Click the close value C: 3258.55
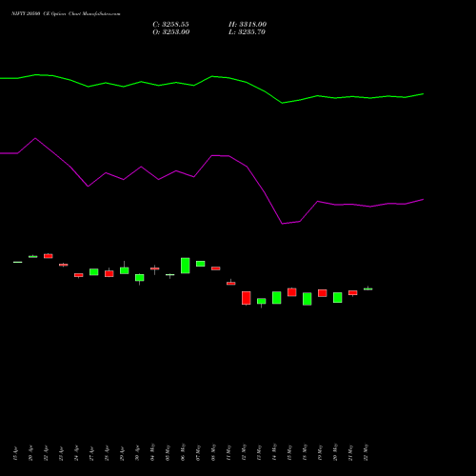The height and width of the screenshot is (476, 476). point(170,25)
